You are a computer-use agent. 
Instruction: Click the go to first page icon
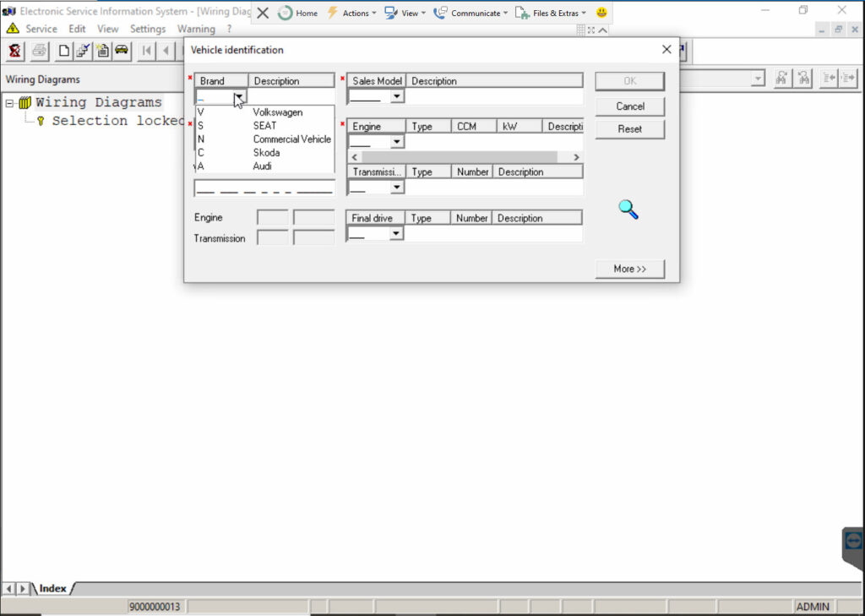click(x=147, y=51)
